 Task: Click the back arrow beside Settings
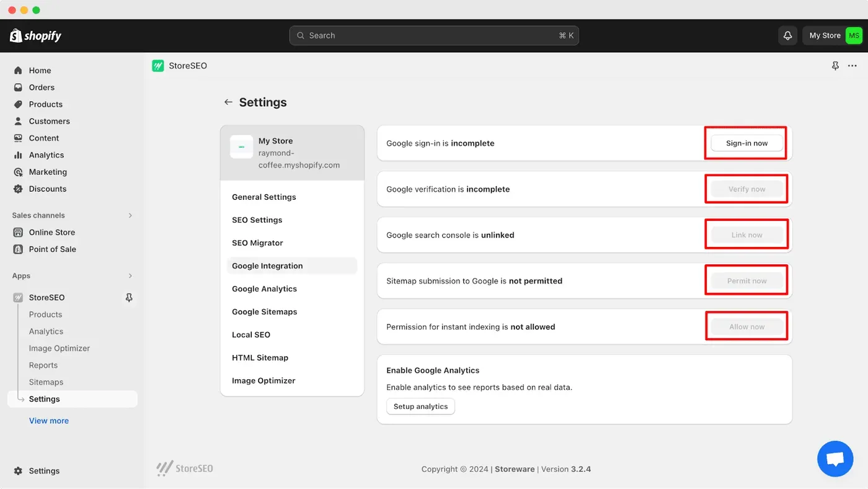pyautogui.click(x=228, y=102)
